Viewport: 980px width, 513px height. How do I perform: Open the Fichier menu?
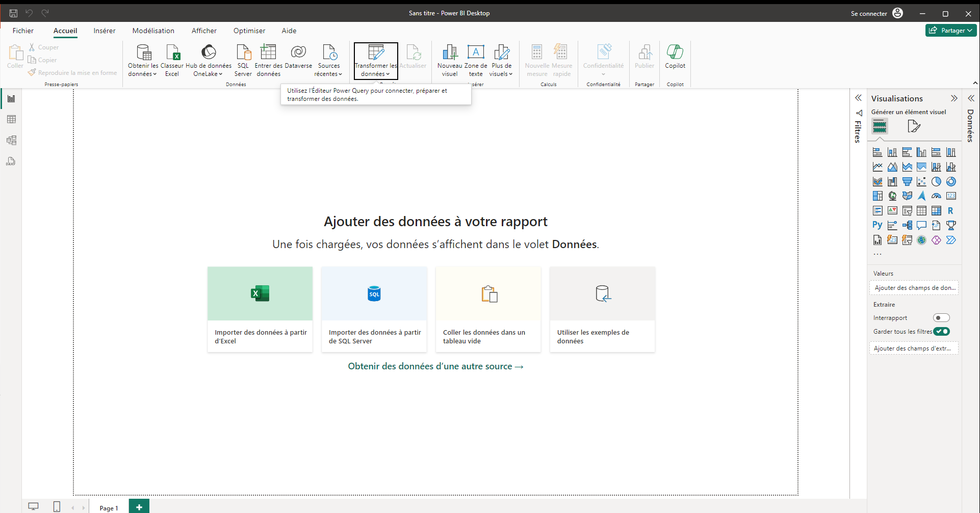pos(23,31)
